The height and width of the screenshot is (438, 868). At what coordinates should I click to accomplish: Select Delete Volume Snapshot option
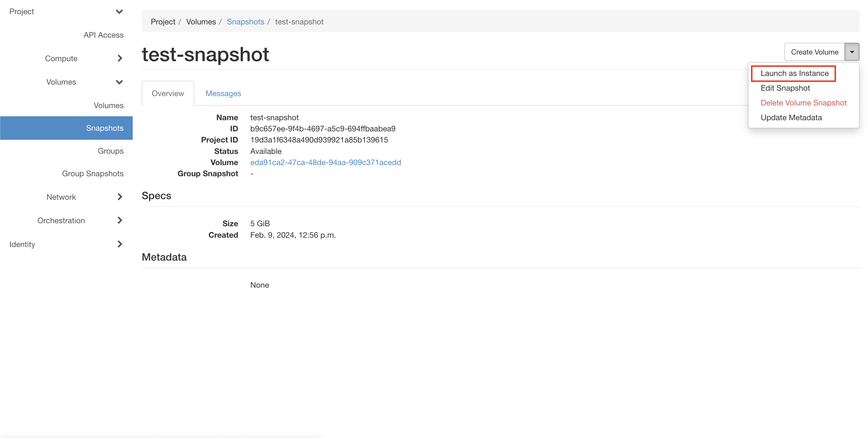pyautogui.click(x=803, y=103)
